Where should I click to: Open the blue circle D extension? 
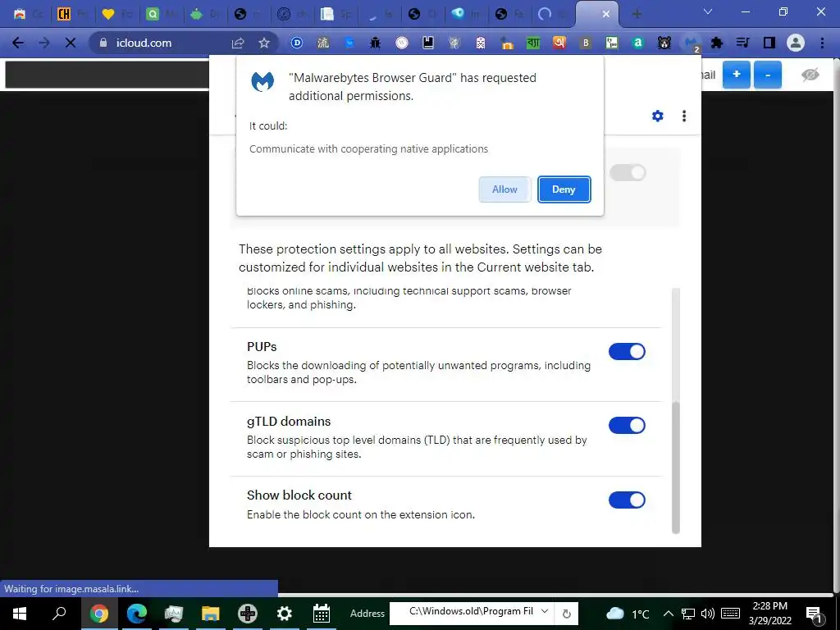point(297,43)
